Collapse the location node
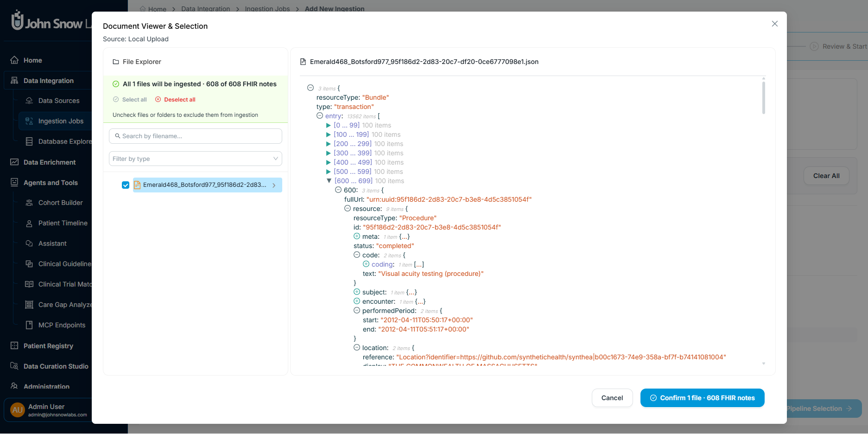868x434 pixels. coord(357,347)
